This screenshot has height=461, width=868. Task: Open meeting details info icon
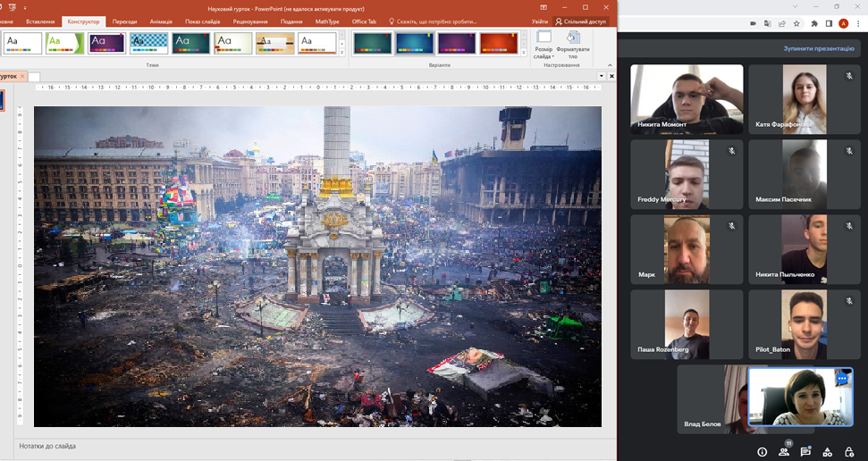pyautogui.click(x=762, y=452)
